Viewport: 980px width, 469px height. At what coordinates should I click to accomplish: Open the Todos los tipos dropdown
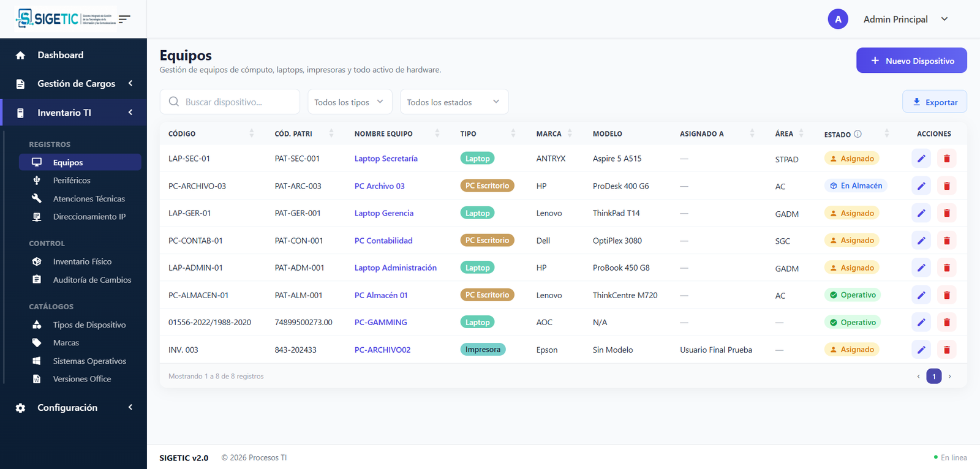pos(350,102)
